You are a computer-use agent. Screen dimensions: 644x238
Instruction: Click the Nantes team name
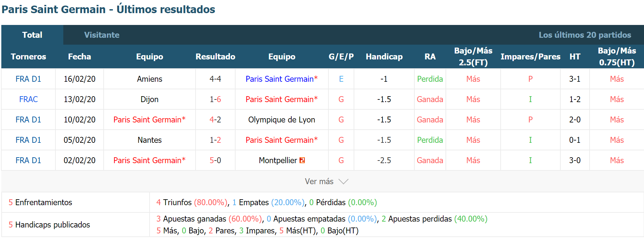pyautogui.click(x=150, y=140)
